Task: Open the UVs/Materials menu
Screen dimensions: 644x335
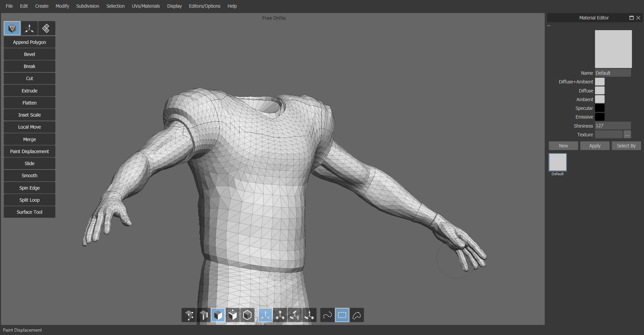Action: tap(146, 6)
